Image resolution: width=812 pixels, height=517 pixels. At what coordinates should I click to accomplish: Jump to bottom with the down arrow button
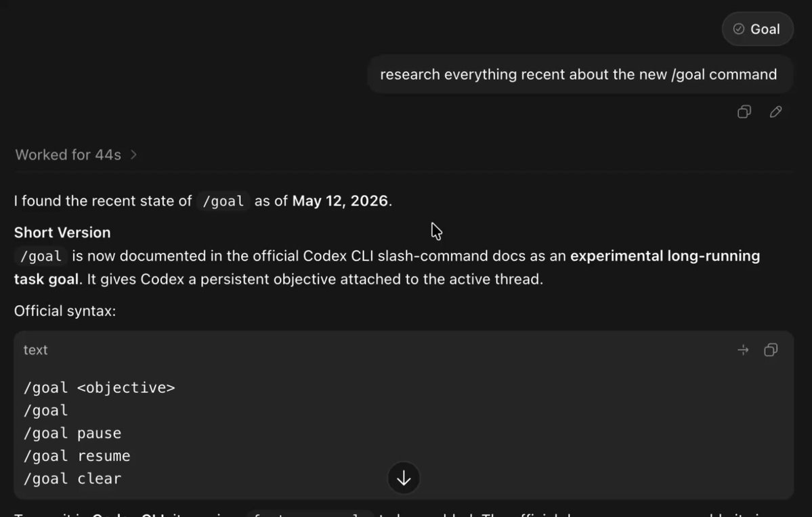(404, 478)
